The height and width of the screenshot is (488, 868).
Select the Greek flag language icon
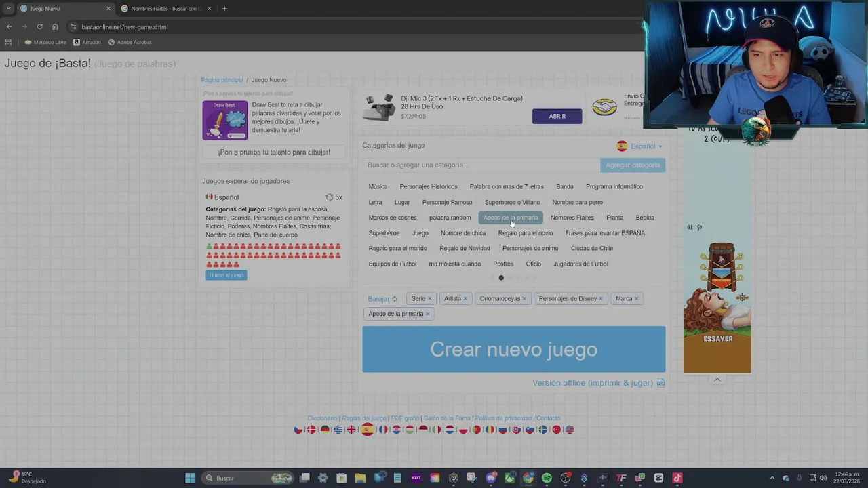point(338,430)
